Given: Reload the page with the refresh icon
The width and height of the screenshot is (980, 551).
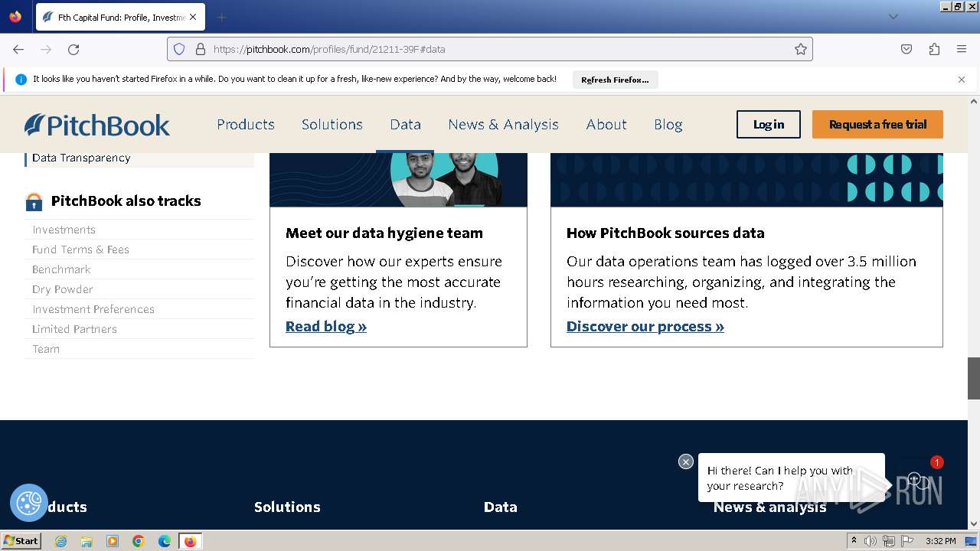Looking at the screenshot, I should 73,49.
